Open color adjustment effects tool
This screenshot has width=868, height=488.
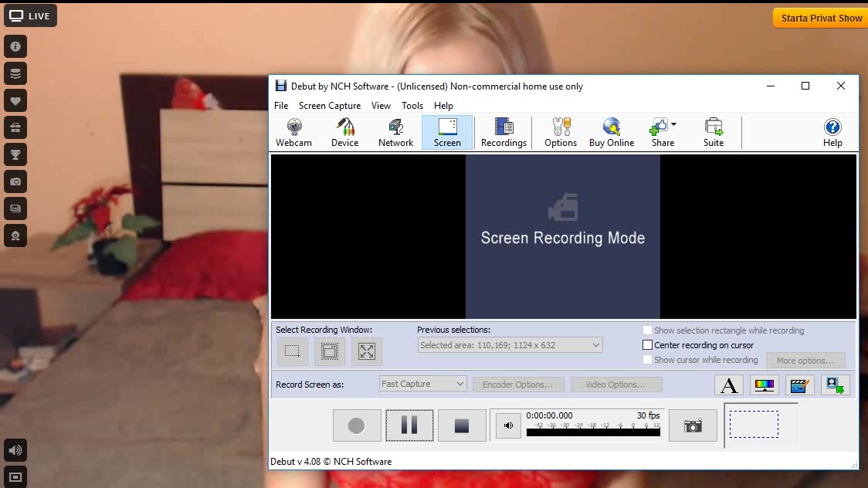[x=764, y=385]
